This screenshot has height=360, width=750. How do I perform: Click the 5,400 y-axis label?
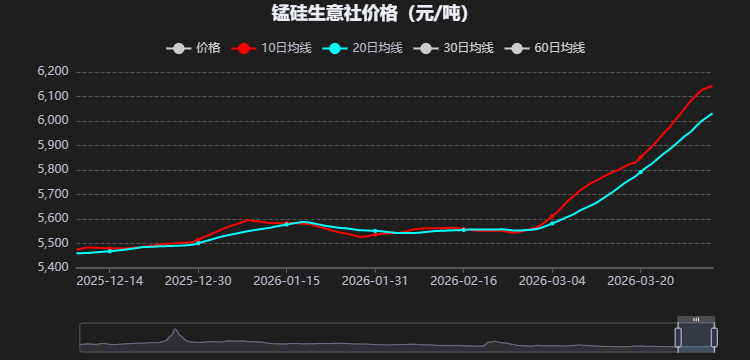pos(53,267)
